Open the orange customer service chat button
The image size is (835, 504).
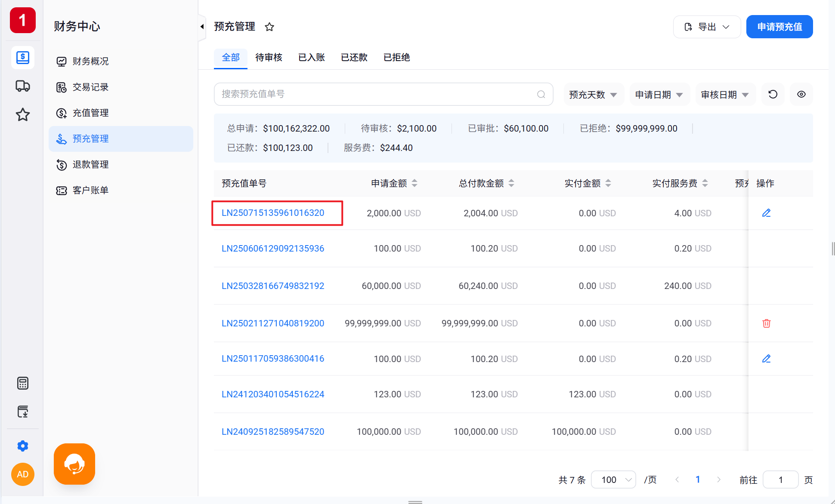point(74,464)
